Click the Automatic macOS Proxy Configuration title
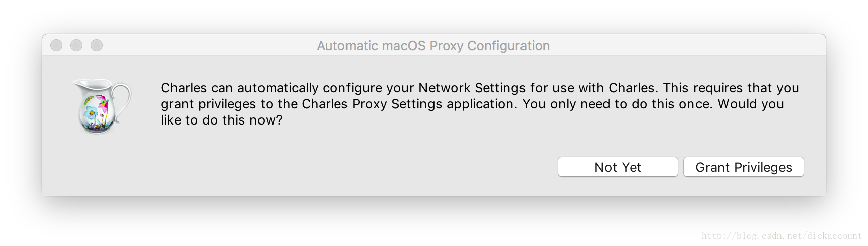Viewport: 868px width, 246px height. click(x=433, y=46)
